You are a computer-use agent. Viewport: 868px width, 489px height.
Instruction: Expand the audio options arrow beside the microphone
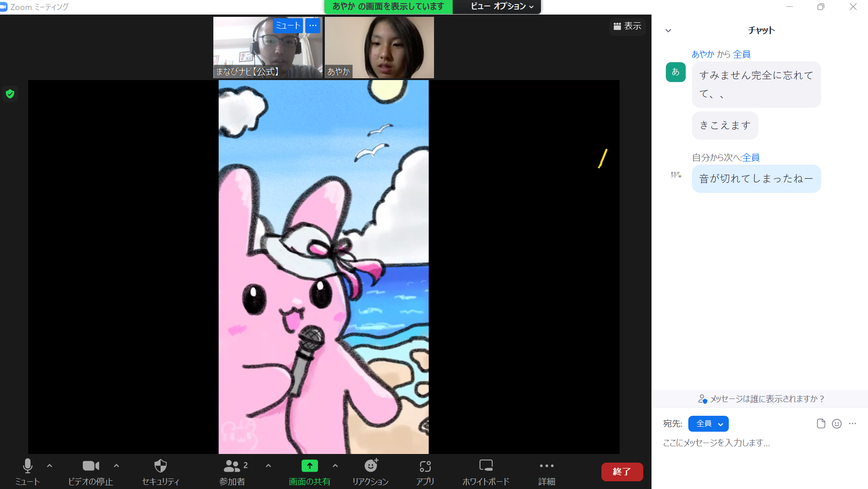(50, 466)
